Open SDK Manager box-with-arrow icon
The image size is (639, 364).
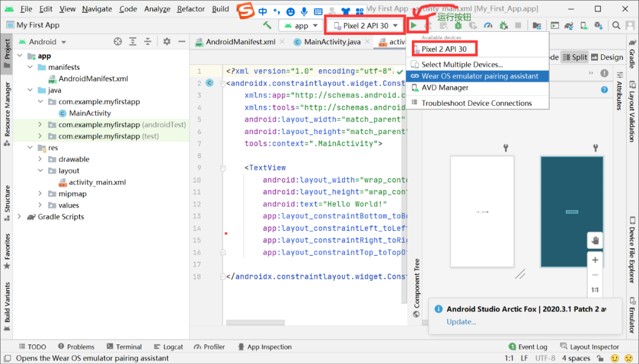point(598,25)
